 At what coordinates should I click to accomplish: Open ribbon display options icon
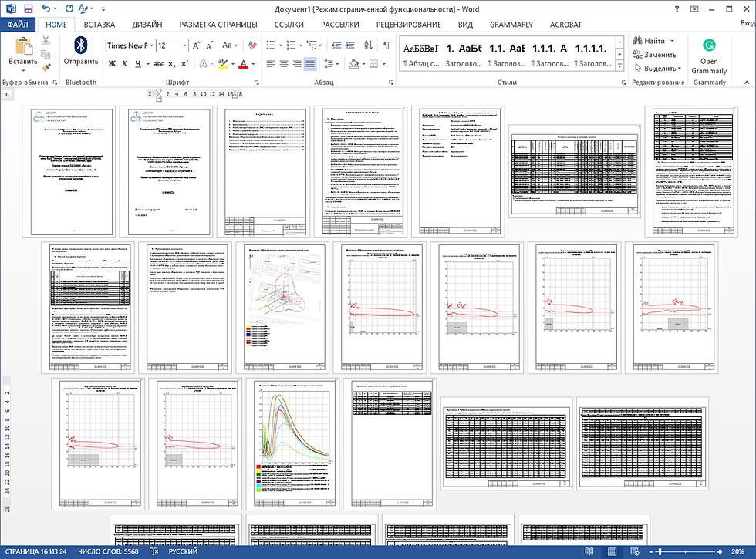tap(694, 8)
